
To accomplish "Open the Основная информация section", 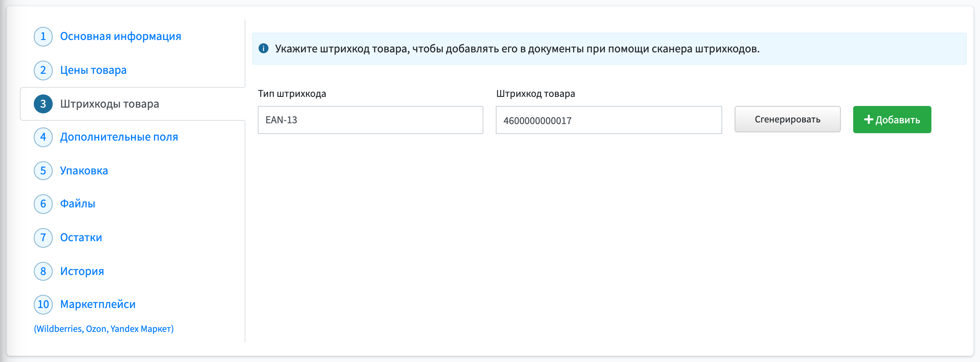I will tap(121, 36).
